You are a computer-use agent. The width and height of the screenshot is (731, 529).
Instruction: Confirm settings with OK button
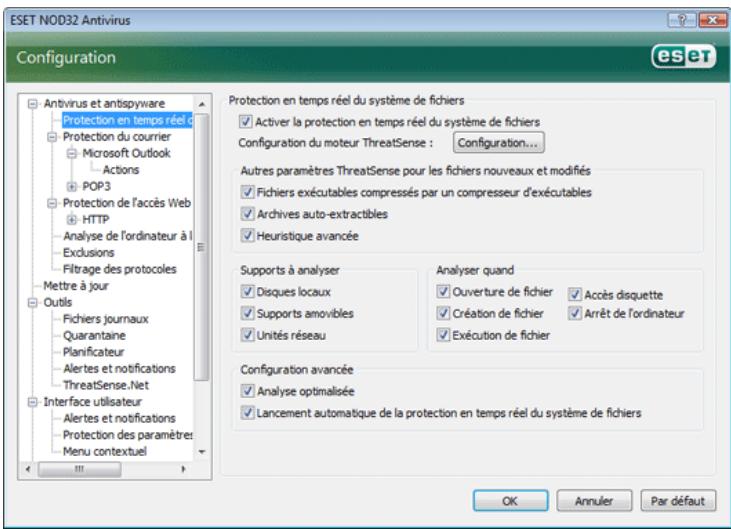pyautogui.click(x=510, y=501)
